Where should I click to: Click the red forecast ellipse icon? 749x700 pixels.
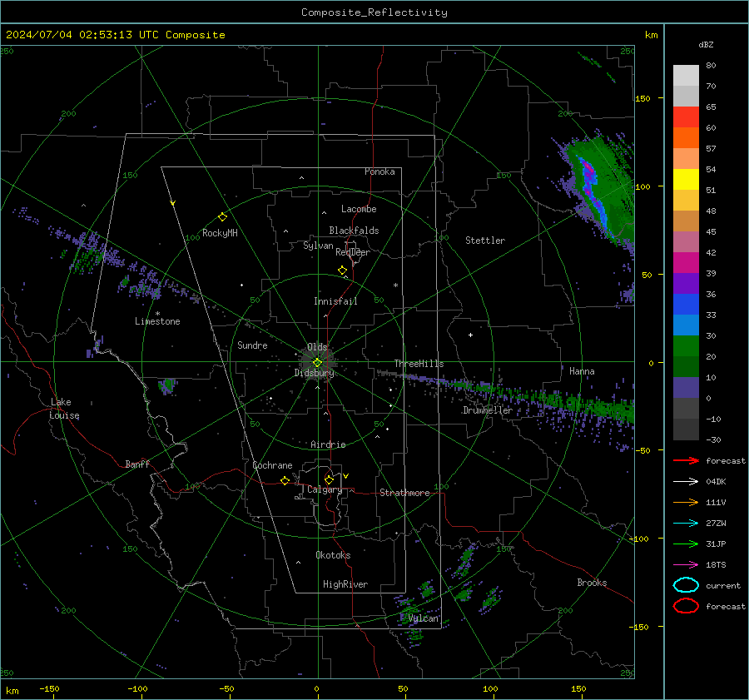point(686,606)
